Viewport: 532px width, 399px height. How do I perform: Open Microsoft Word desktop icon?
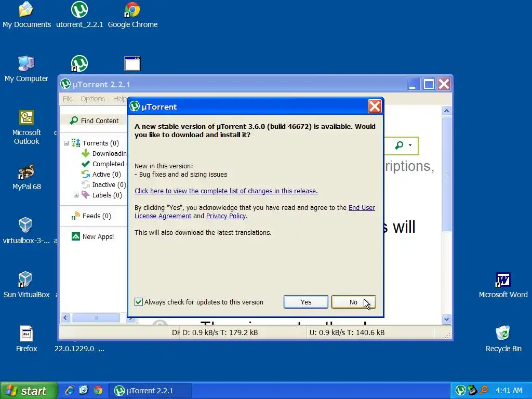click(x=503, y=285)
